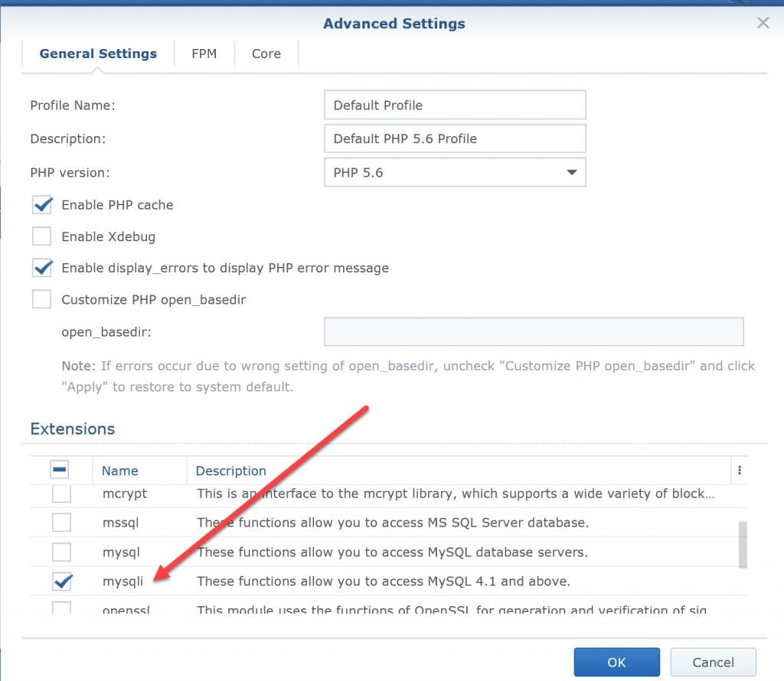Click Cancel to discard changes
The height and width of the screenshot is (681, 784).
click(x=713, y=662)
